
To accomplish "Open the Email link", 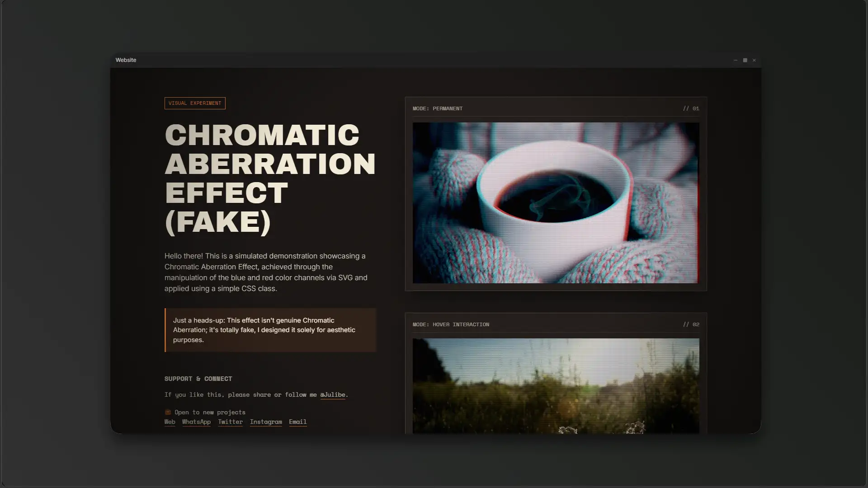I will tap(297, 422).
